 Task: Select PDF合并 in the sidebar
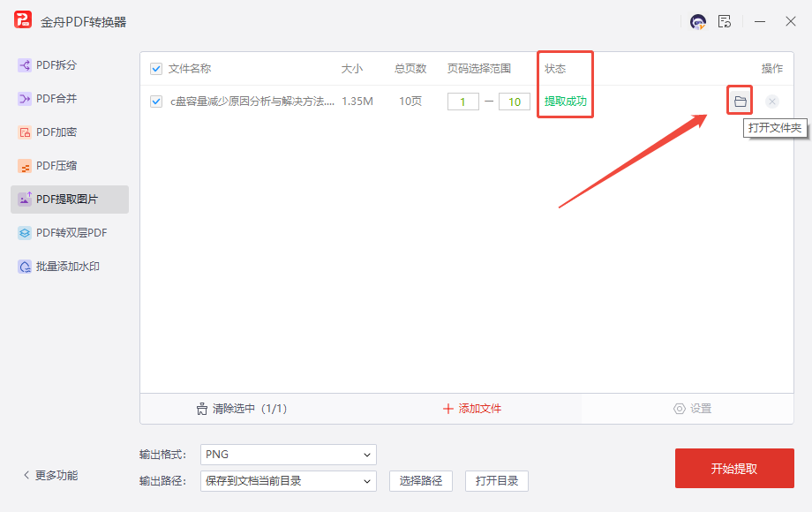pos(70,99)
